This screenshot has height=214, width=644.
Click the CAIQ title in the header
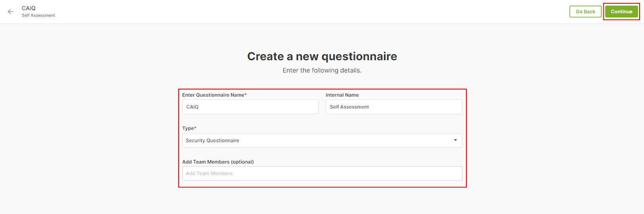pos(29,8)
